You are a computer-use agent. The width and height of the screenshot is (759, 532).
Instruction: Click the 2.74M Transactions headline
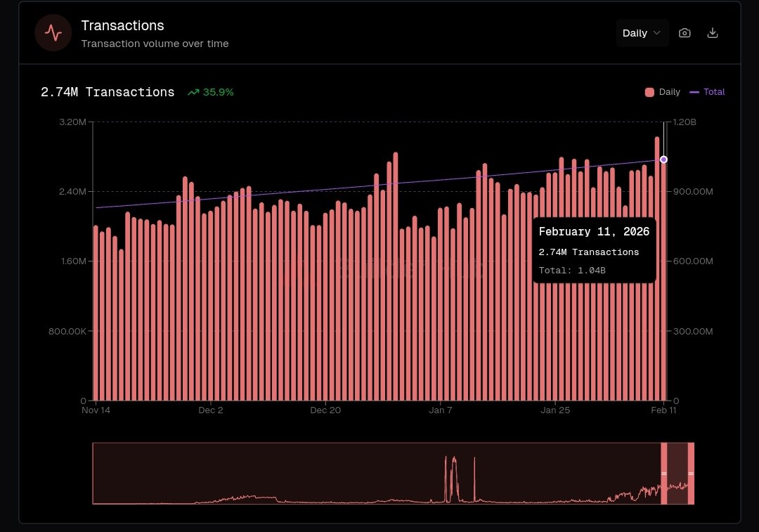pos(108,92)
